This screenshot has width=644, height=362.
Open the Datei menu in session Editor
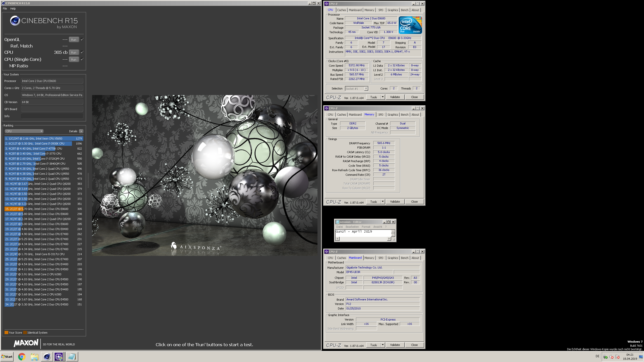tap(339, 227)
